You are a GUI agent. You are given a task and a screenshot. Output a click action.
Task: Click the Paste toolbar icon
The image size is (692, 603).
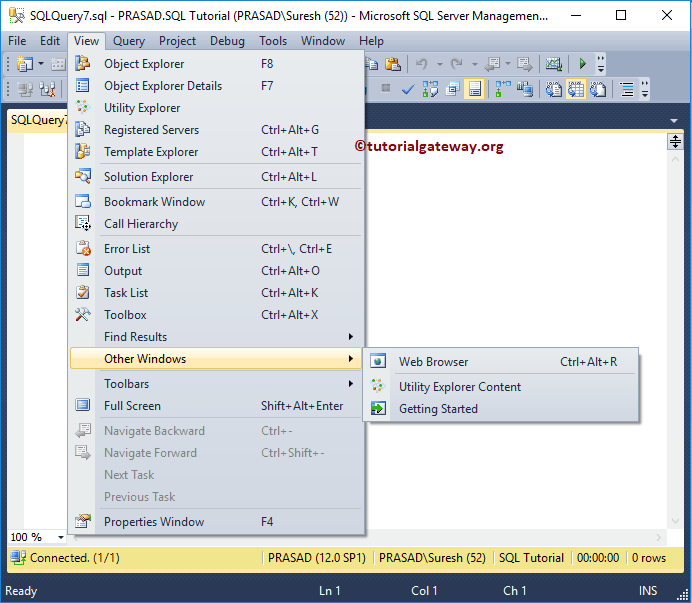pos(392,64)
